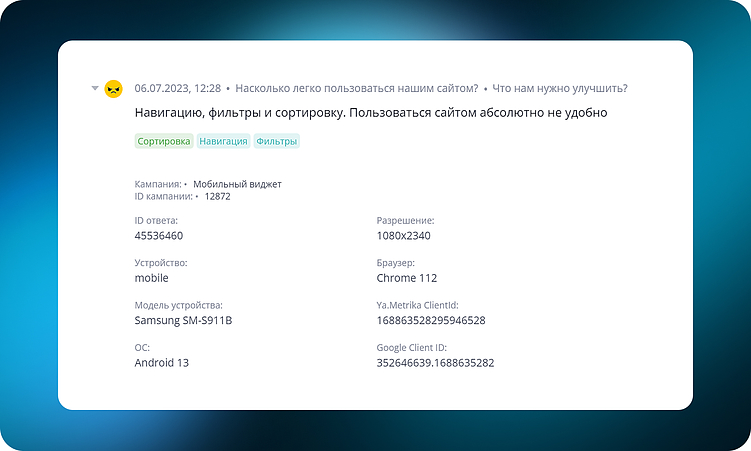Select OS value 'Android 13'
The width and height of the screenshot is (751, 451).
tap(162, 363)
